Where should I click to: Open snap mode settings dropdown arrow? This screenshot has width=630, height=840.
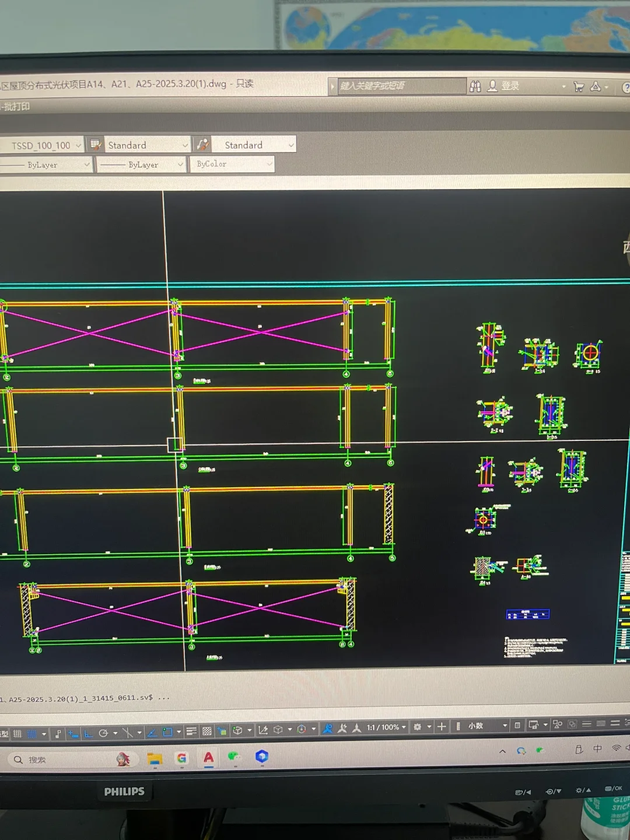[44, 734]
